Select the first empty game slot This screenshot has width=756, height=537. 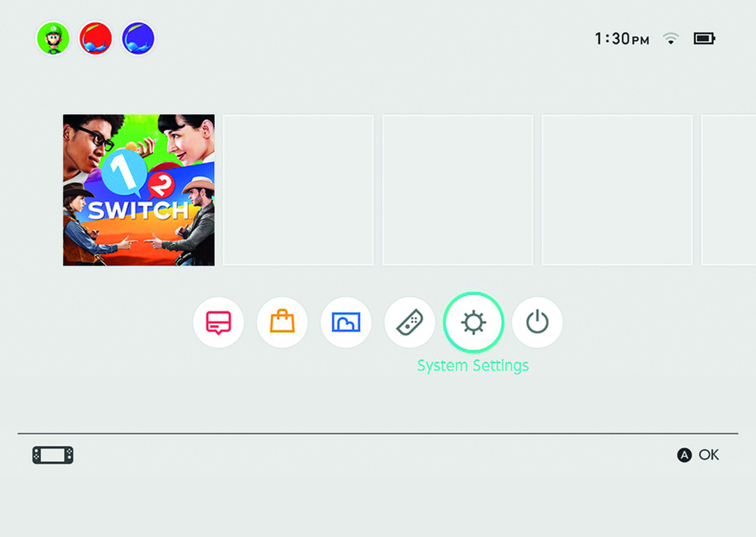point(298,190)
